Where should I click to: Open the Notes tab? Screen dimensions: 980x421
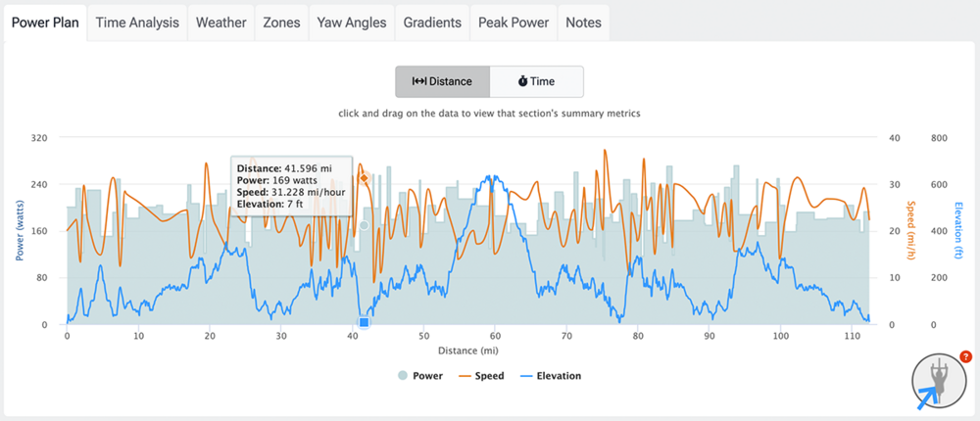tap(584, 23)
